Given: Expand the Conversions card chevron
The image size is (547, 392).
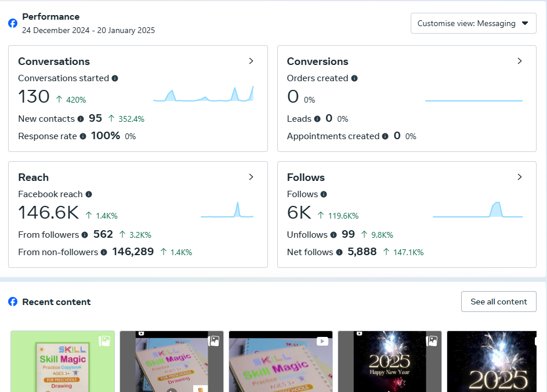Looking at the screenshot, I should [520, 61].
